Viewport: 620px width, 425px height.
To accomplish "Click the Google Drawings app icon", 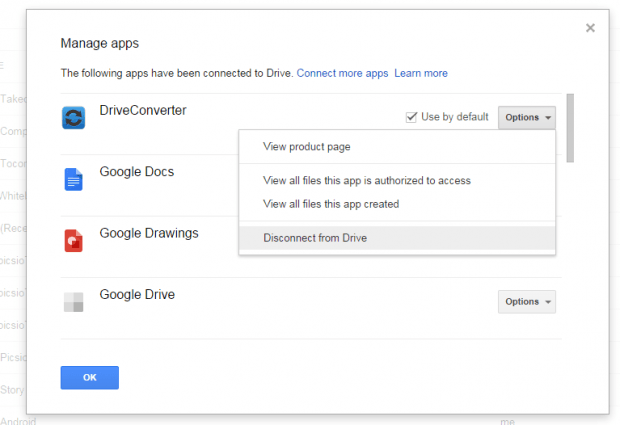I will [74, 240].
